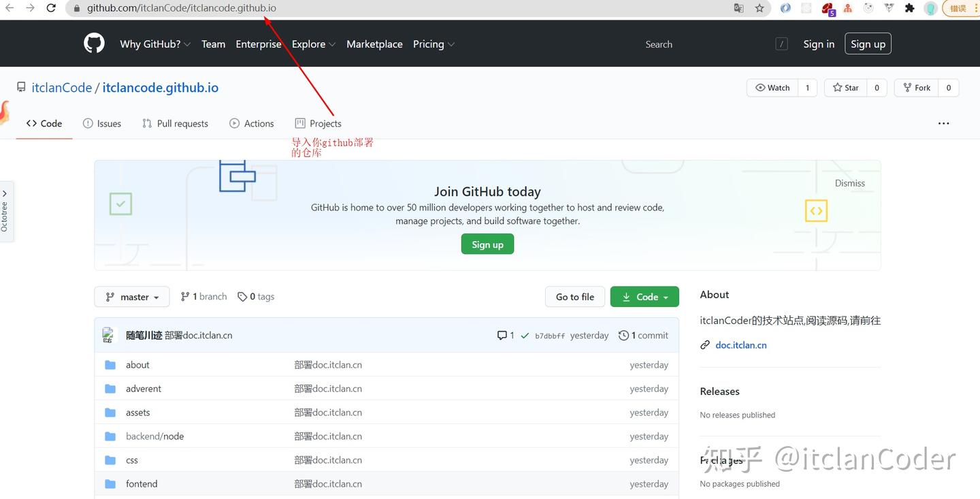Click the site lock icon in address bar
The width and height of the screenshot is (980, 499).
click(76, 8)
